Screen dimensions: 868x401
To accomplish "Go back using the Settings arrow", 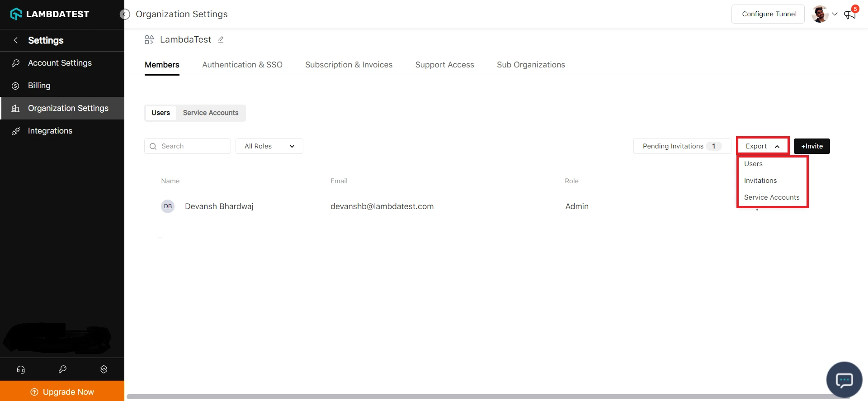I will [x=16, y=40].
